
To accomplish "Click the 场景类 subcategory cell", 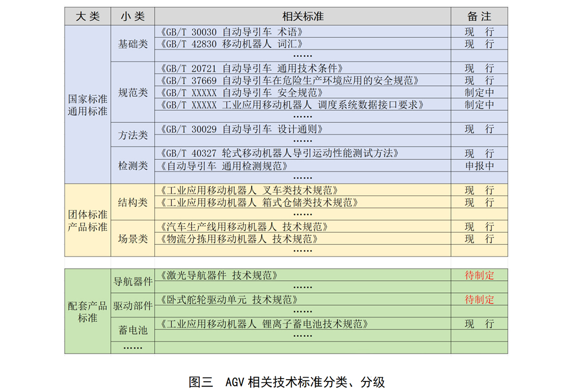I will [133, 239].
